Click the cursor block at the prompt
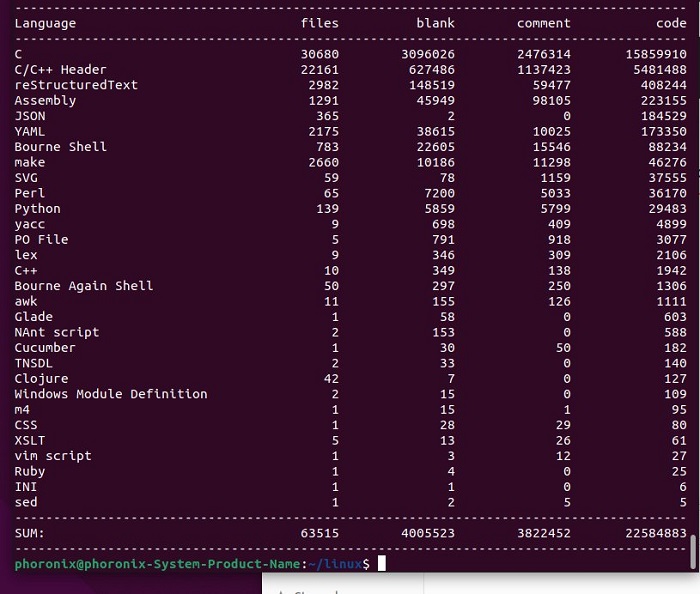Screen dimensions: 700x594 (381, 565)
